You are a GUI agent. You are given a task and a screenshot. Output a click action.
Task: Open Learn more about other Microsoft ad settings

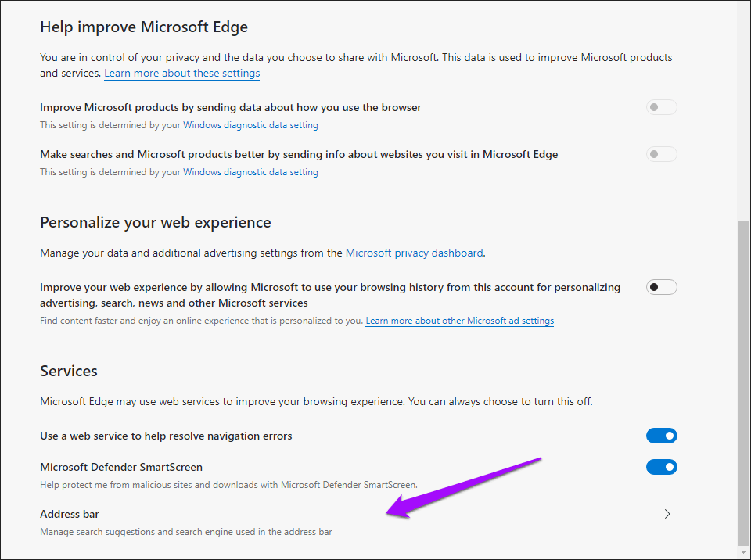pos(459,321)
